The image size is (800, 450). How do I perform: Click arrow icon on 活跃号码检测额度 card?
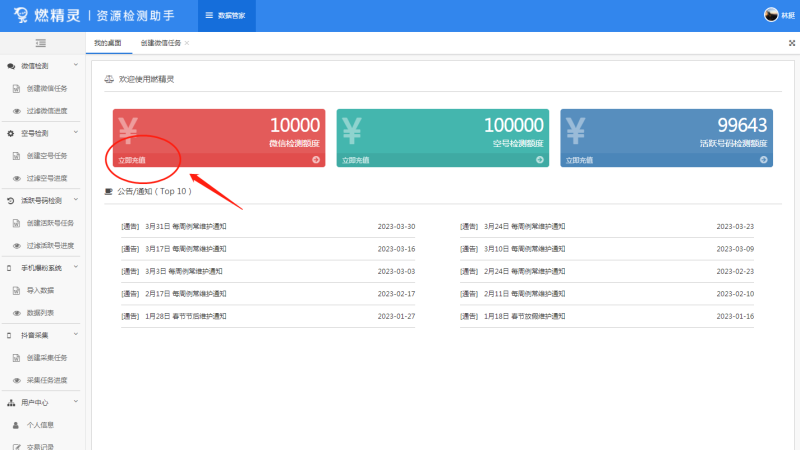[x=764, y=159]
